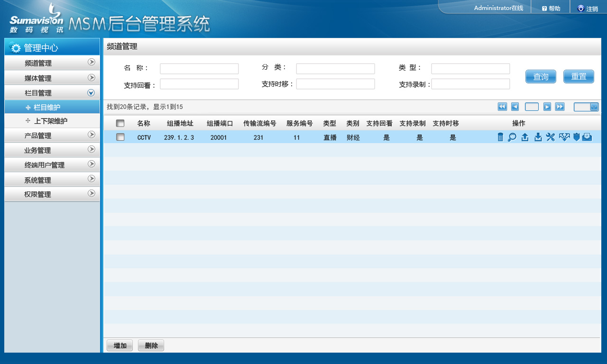Check the CCTV row checkbox

click(x=120, y=137)
